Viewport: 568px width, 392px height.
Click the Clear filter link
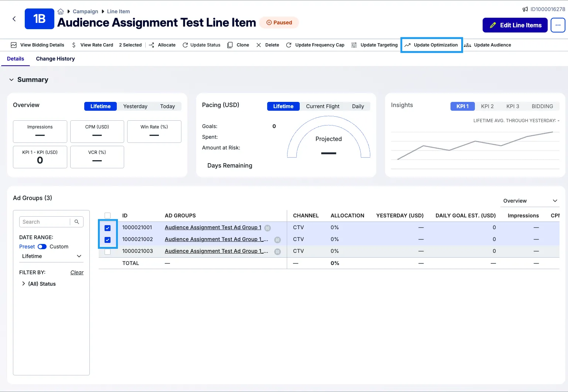[77, 272]
